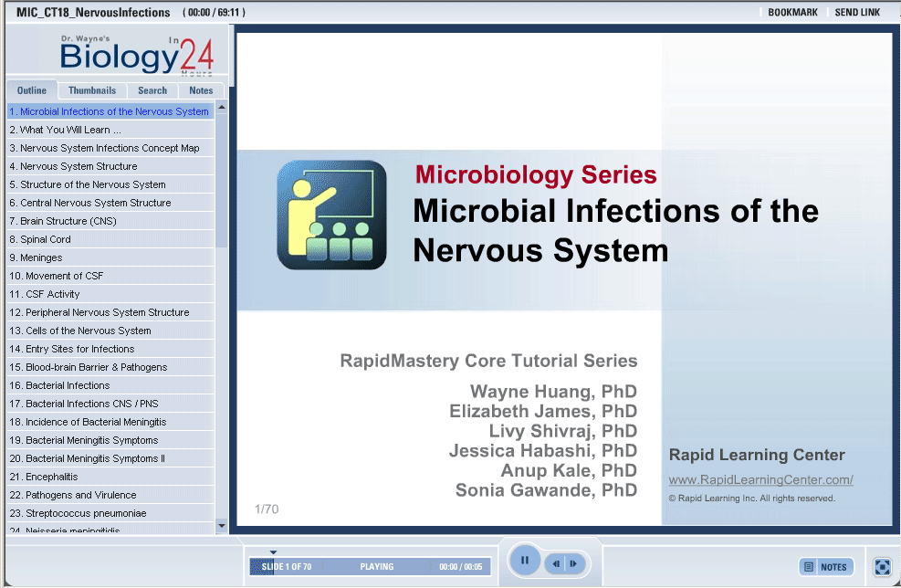This screenshot has width=901, height=588.
Task: Click Send Link in the top bar
Action: coord(857,13)
